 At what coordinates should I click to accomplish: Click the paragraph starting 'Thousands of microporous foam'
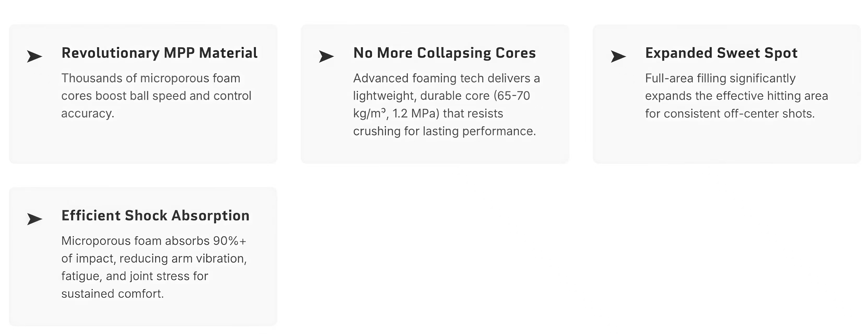point(156,96)
